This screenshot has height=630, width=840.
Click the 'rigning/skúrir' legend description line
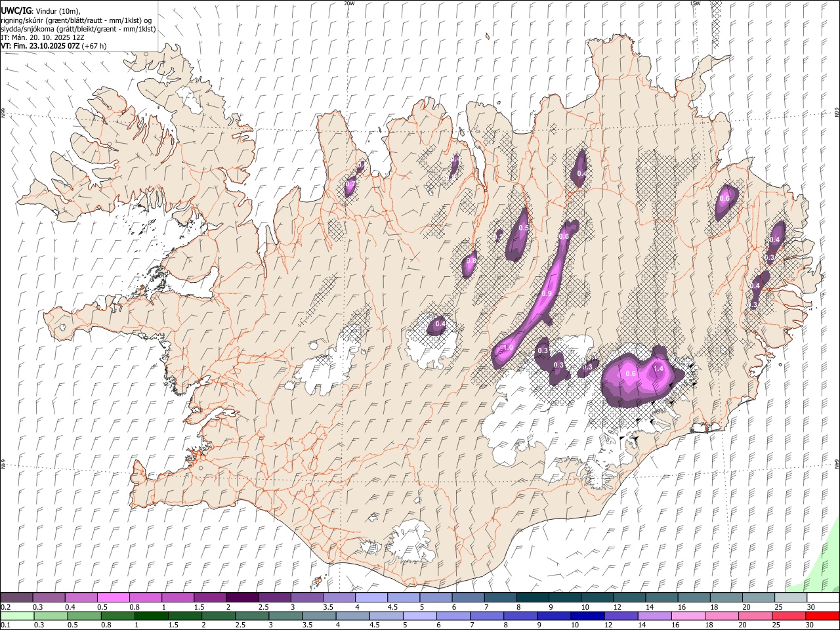[76, 20]
